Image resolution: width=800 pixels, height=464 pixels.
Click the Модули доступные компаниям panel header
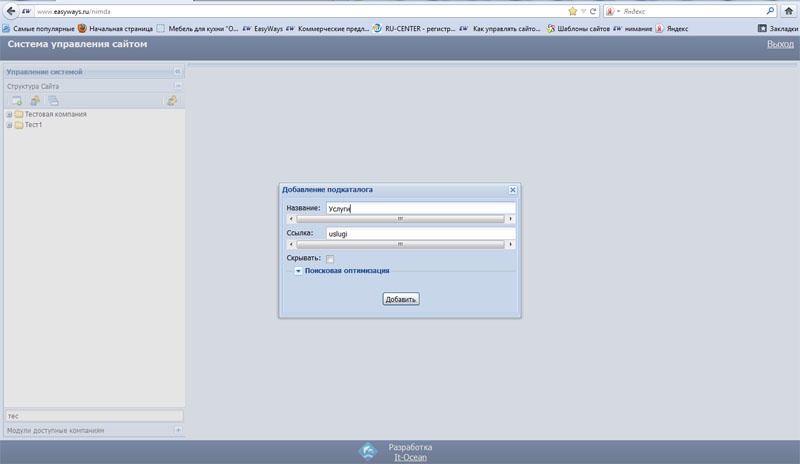point(94,430)
